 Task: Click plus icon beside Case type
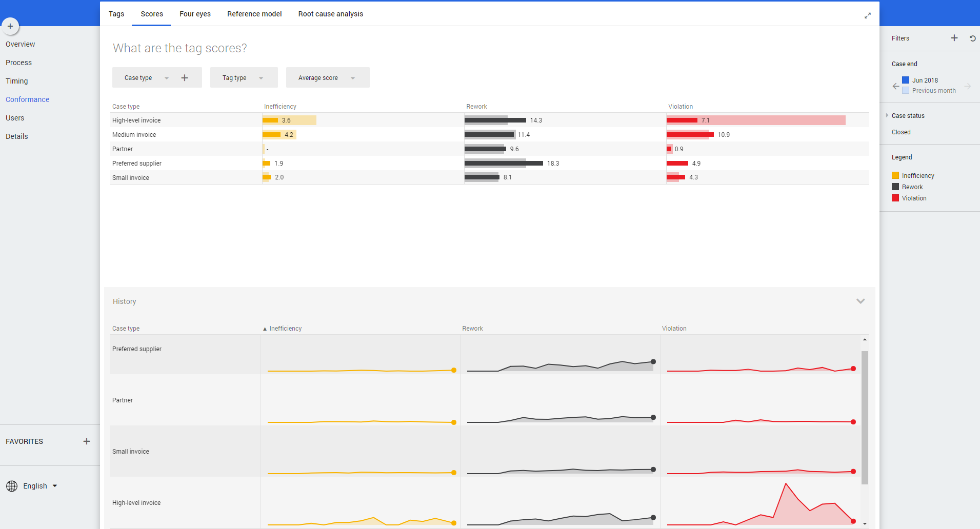(x=185, y=78)
